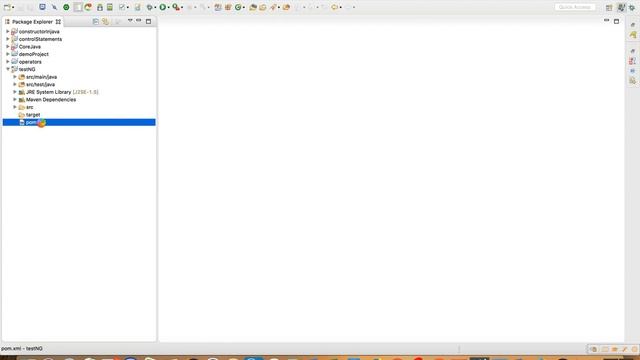Select the operators project
The image size is (640, 360).
(x=30, y=62)
